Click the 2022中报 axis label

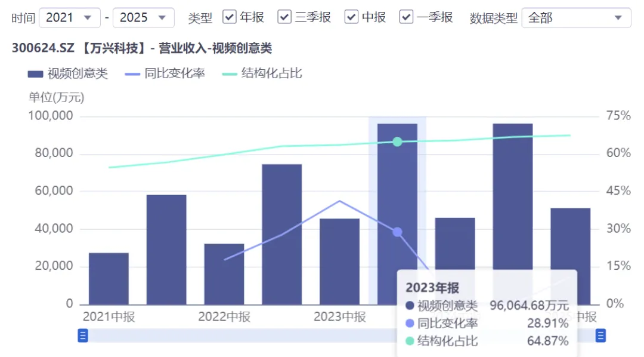point(224,316)
